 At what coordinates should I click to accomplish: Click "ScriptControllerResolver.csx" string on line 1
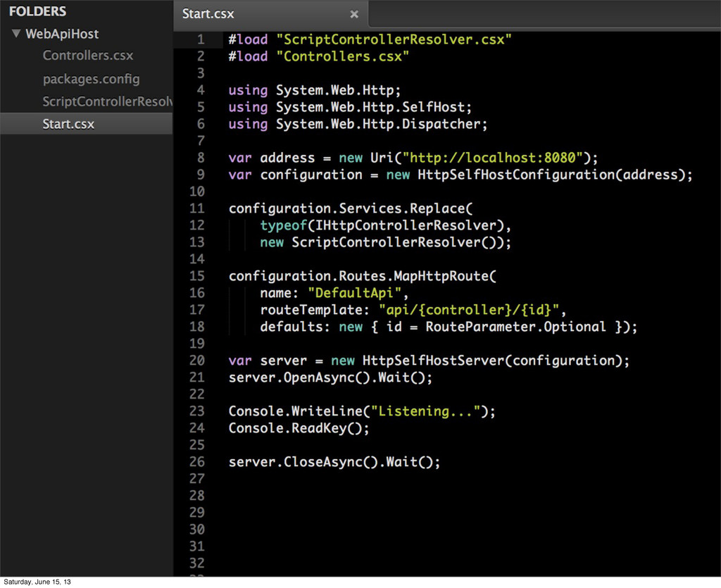point(394,39)
